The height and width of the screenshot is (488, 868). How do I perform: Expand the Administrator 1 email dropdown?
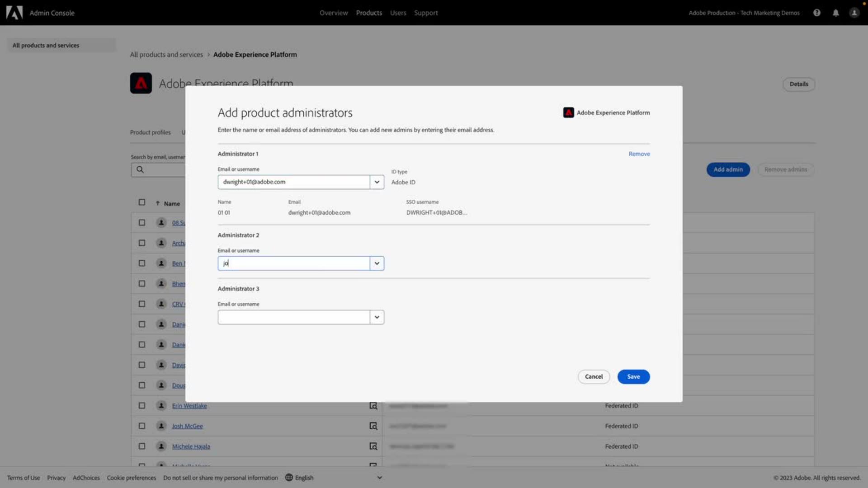(377, 182)
